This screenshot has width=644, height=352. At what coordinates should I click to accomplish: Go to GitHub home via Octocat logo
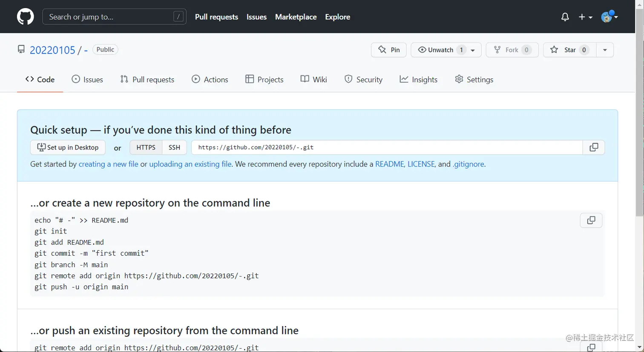(26, 17)
